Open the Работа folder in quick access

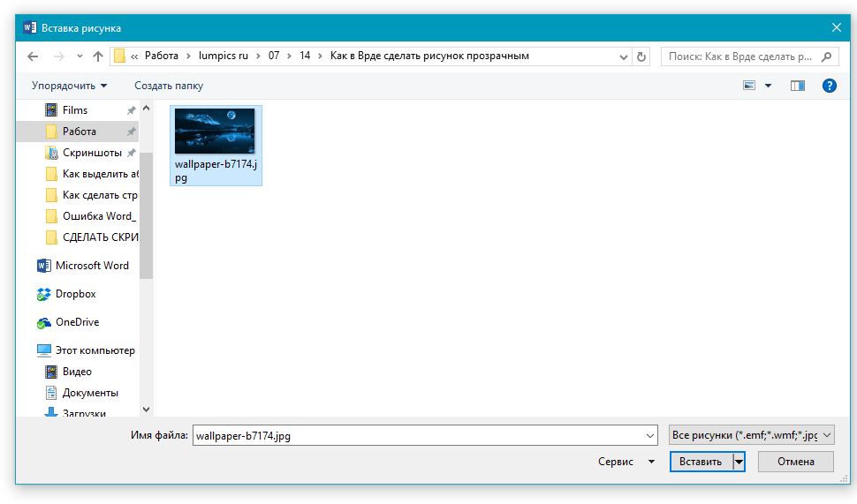tap(79, 132)
